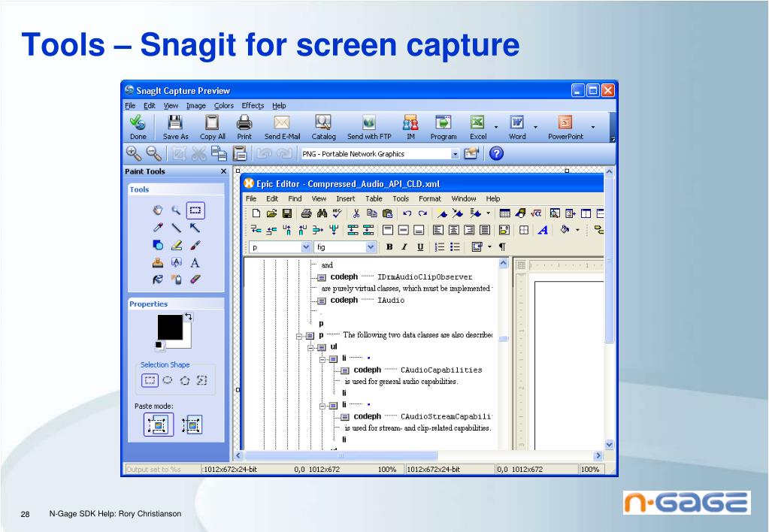Select the second Paste mode option
Image resolution: width=769 pixels, height=532 pixels.
coord(192,425)
